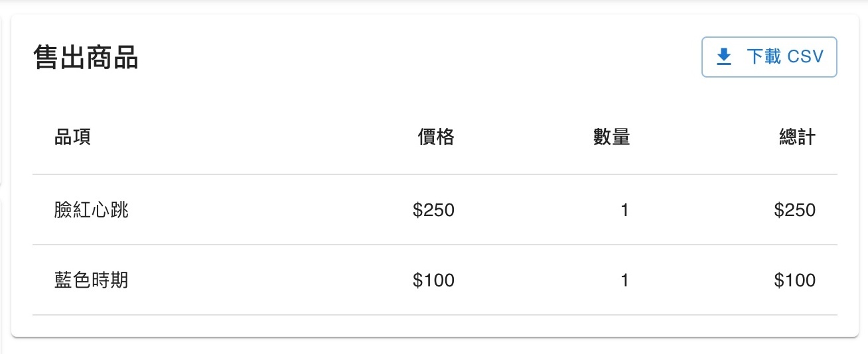The width and height of the screenshot is (868, 354).
Task: Click the quantity cell of 臉紅心跳
Action: click(x=624, y=210)
